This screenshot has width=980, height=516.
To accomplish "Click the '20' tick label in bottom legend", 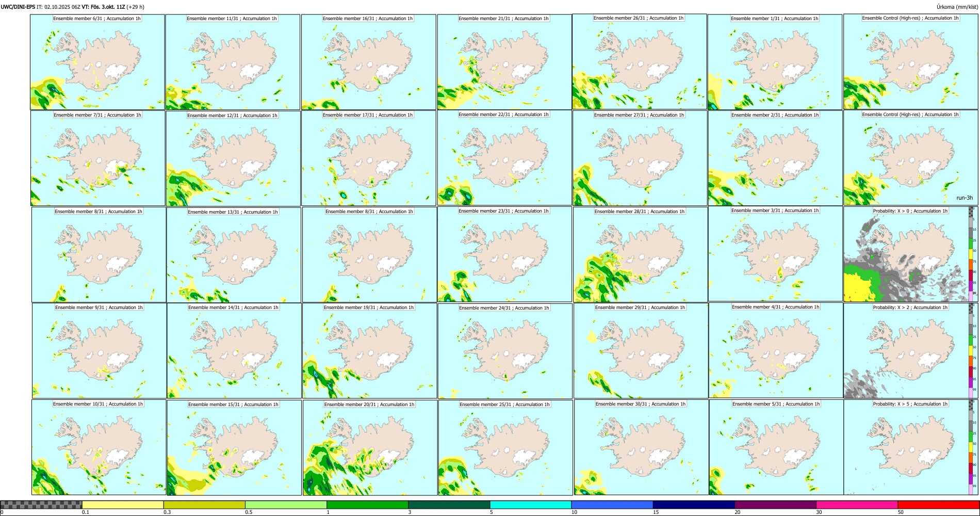I will pos(738,512).
